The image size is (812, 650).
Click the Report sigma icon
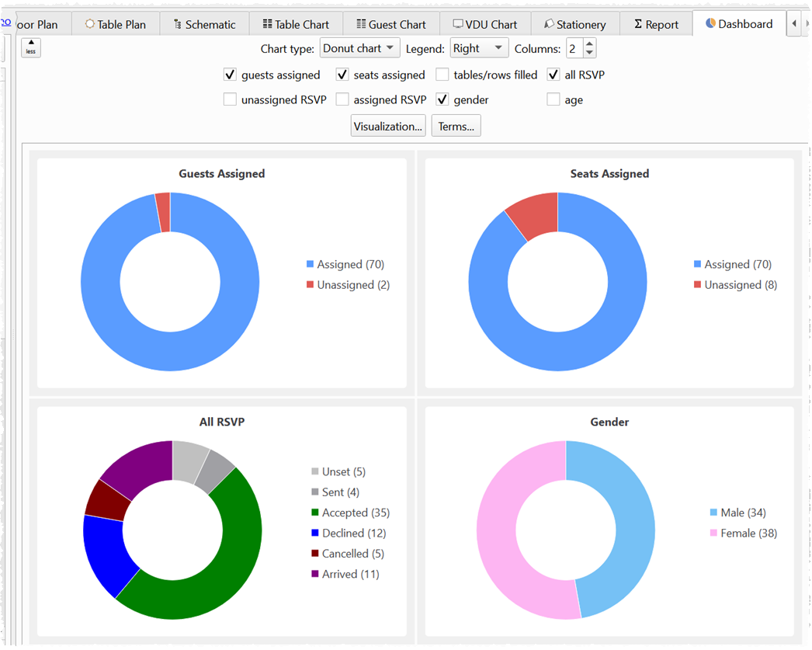click(x=638, y=24)
